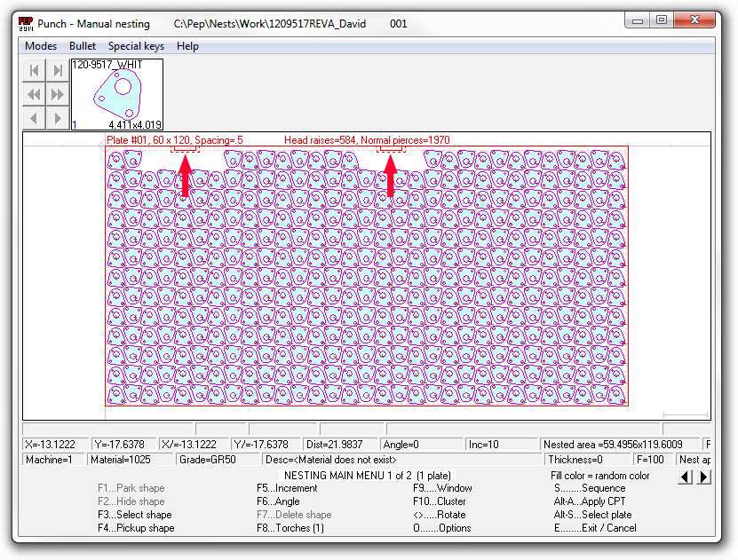Select the 120-9517_WHIT part thumbnail

point(116,95)
